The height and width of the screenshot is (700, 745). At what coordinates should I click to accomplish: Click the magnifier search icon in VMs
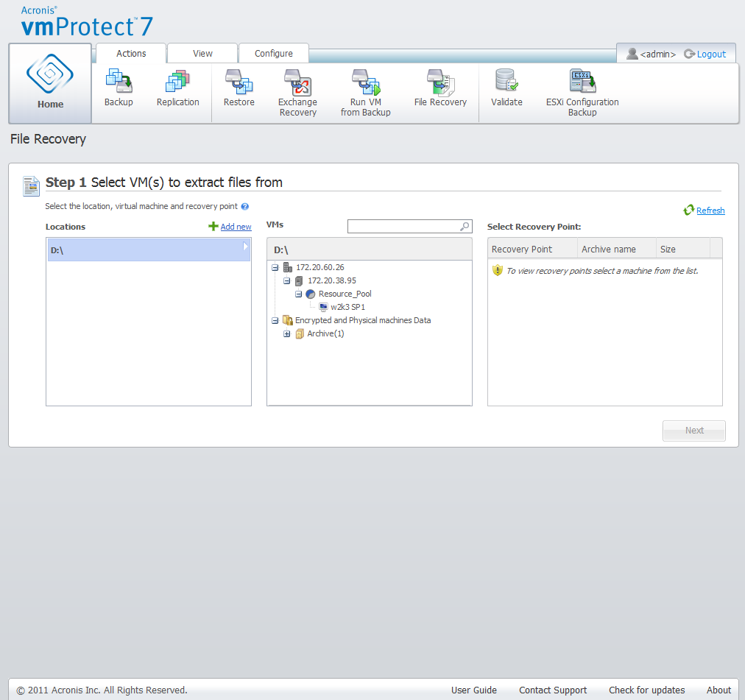coord(465,227)
